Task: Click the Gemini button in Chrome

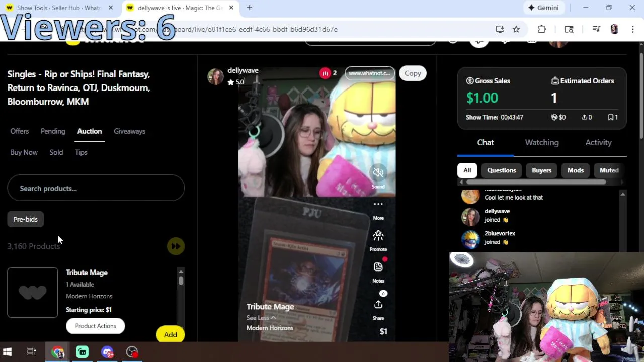Action: pyautogui.click(x=543, y=8)
